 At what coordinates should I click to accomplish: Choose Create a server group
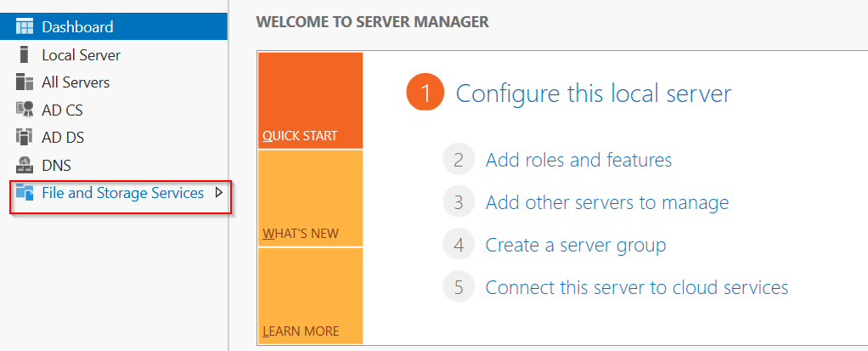coord(575,245)
